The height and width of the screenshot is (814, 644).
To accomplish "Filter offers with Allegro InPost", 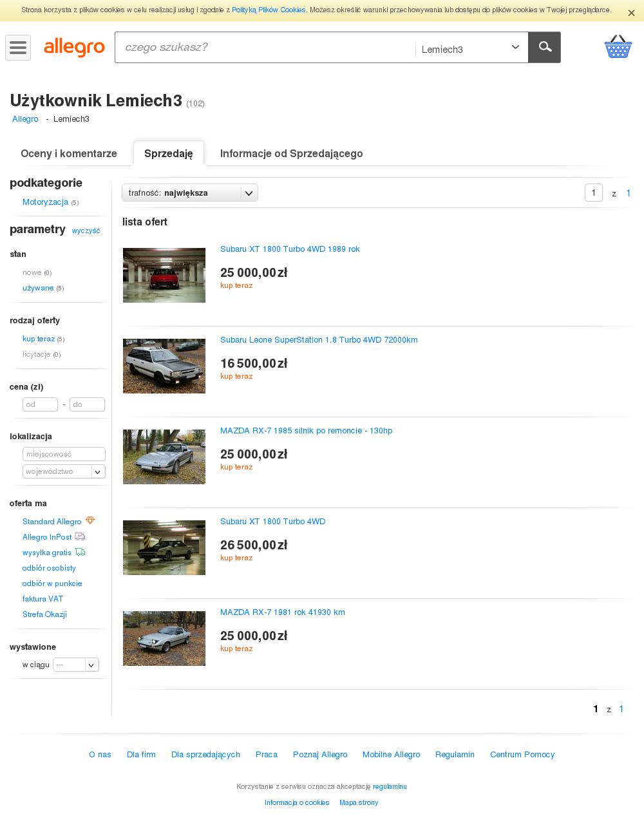I will coord(47,537).
